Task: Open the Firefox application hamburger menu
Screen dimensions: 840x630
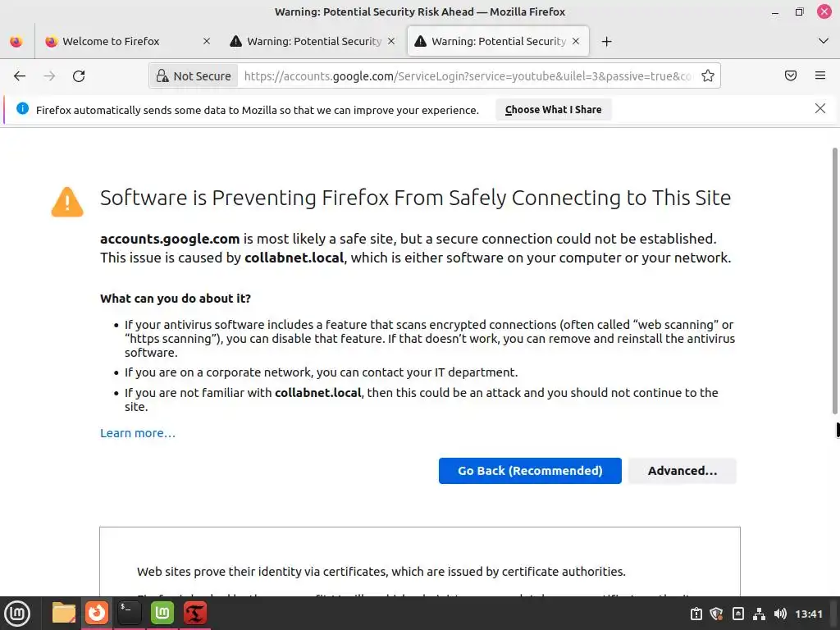Action: [819, 76]
